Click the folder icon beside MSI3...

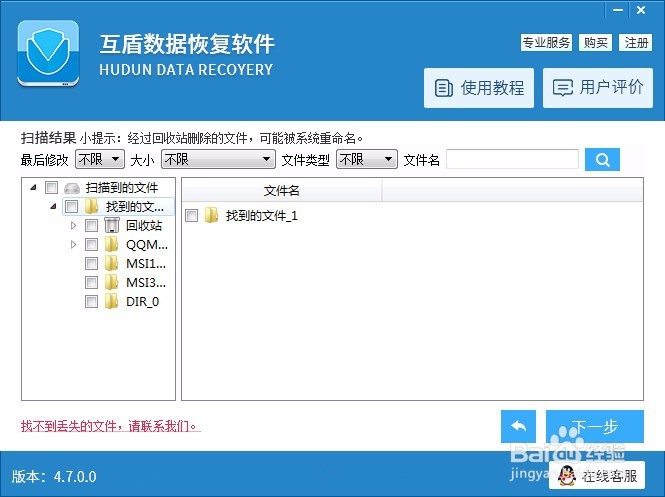coord(112,282)
